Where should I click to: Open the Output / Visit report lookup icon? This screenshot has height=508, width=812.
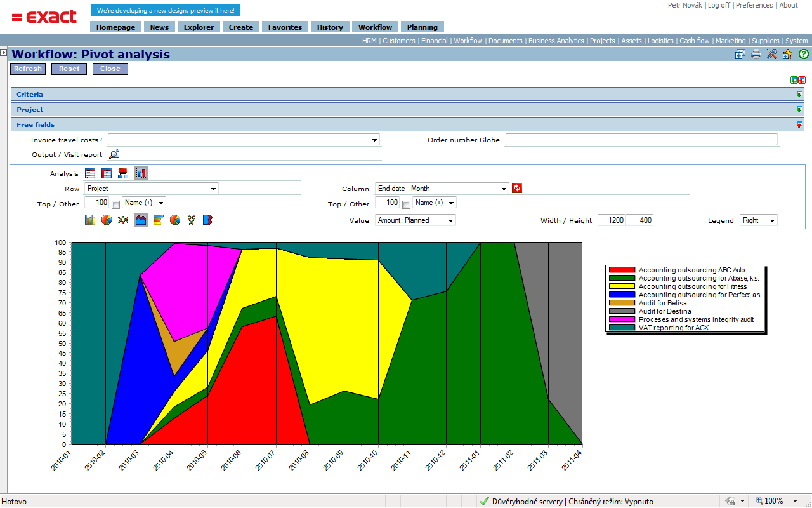114,154
